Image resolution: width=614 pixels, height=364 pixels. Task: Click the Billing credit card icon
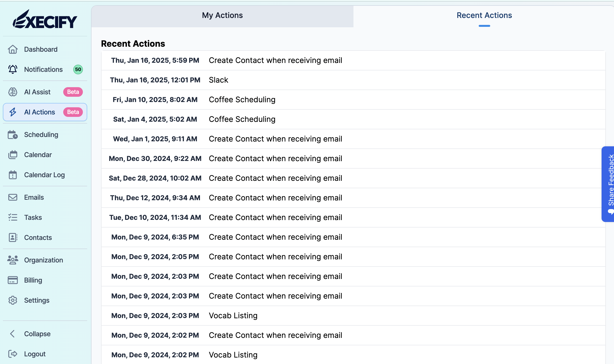click(13, 280)
